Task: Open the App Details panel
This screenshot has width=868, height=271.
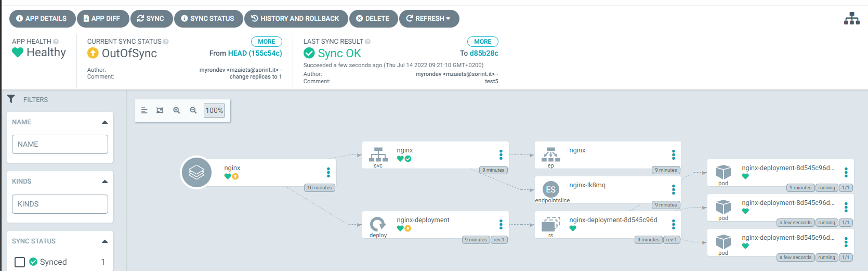Action: (x=42, y=18)
